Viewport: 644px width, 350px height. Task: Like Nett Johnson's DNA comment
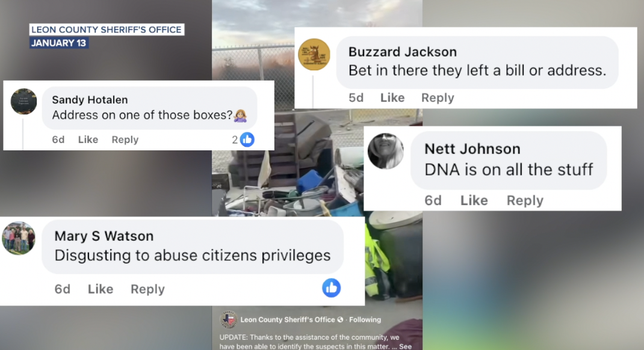474,200
